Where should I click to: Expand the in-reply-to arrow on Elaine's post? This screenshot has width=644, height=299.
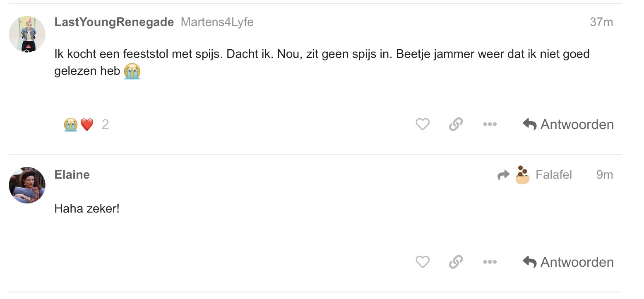click(503, 175)
